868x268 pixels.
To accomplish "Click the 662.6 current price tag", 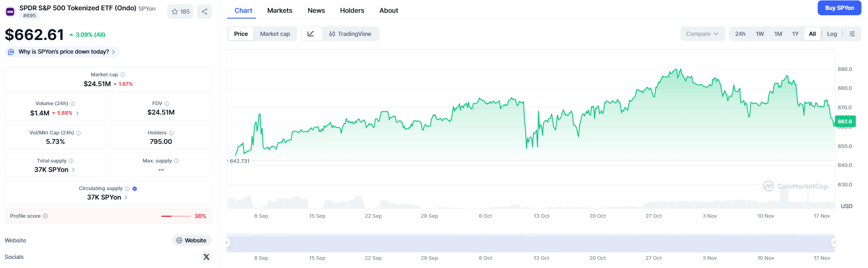I will coord(845,122).
